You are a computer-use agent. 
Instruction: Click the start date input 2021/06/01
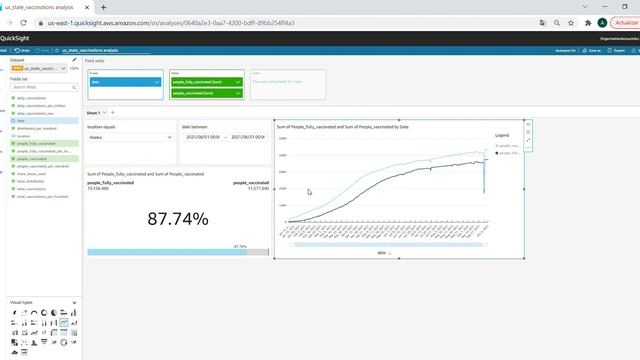[203, 137]
